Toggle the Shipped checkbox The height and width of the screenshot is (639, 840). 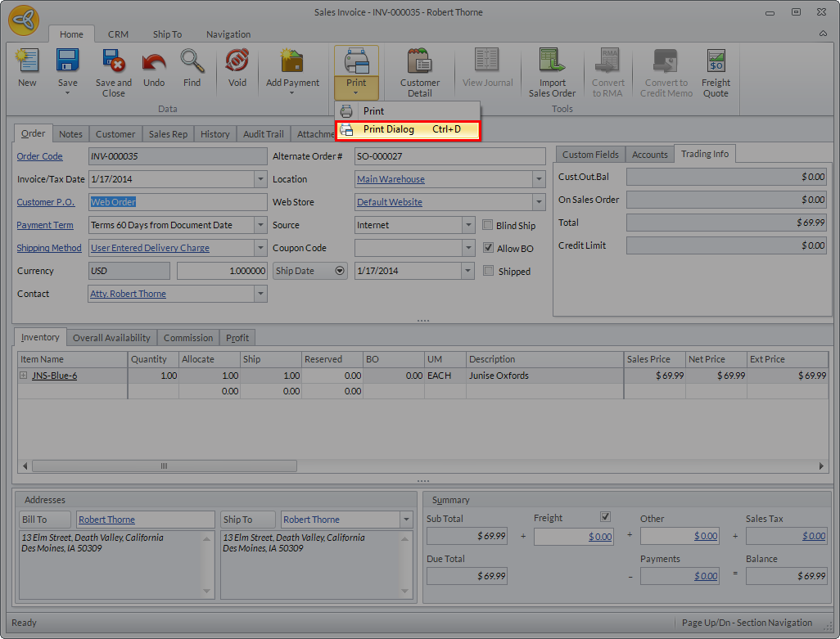point(489,272)
